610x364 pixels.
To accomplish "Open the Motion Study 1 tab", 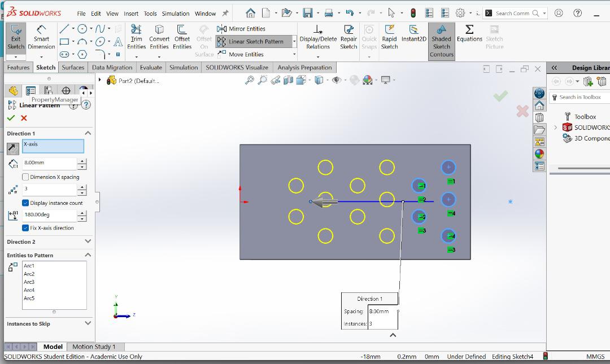I will click(94, 347).
